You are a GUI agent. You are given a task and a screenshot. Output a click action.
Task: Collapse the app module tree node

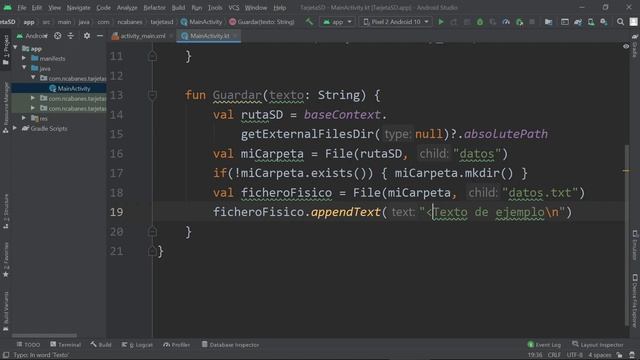[x=16, y=48]
